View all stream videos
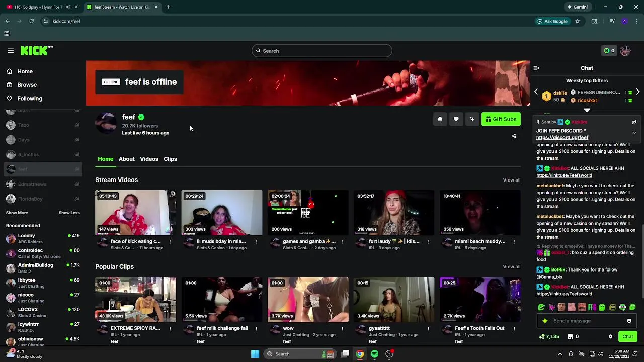Screen dimensions: 644x362 point(512,180)
